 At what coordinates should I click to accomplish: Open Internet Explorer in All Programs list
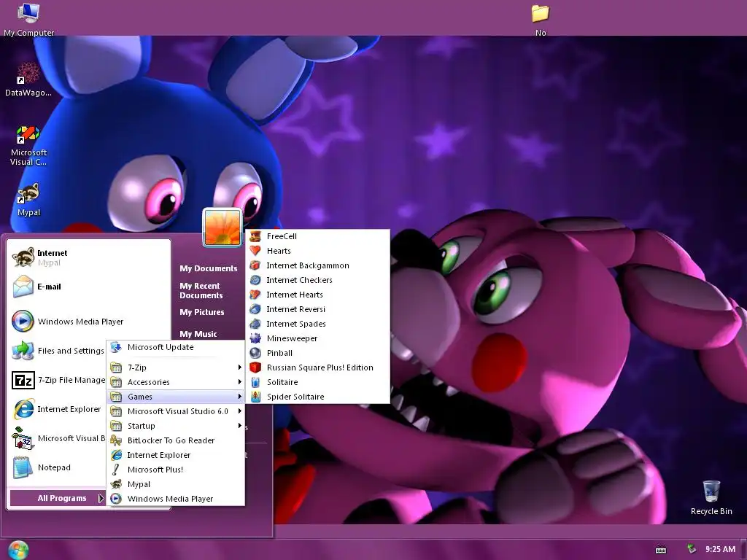pyautogui.click(x=176, y=455)
